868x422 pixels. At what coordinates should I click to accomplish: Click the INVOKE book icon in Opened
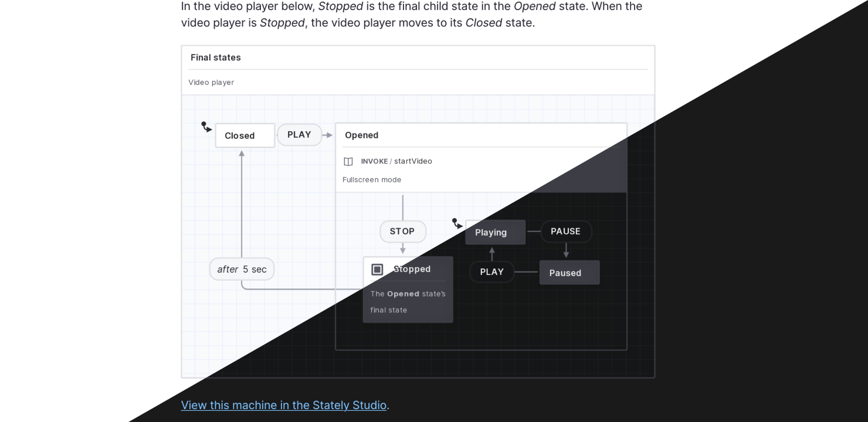point(348,162)
